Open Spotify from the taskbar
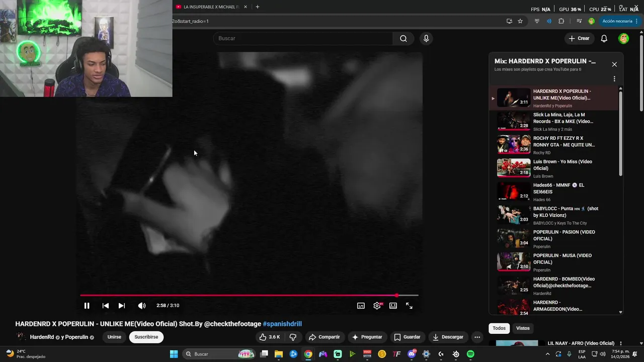This screenshot has height=362, width=644. click(470, 354)
